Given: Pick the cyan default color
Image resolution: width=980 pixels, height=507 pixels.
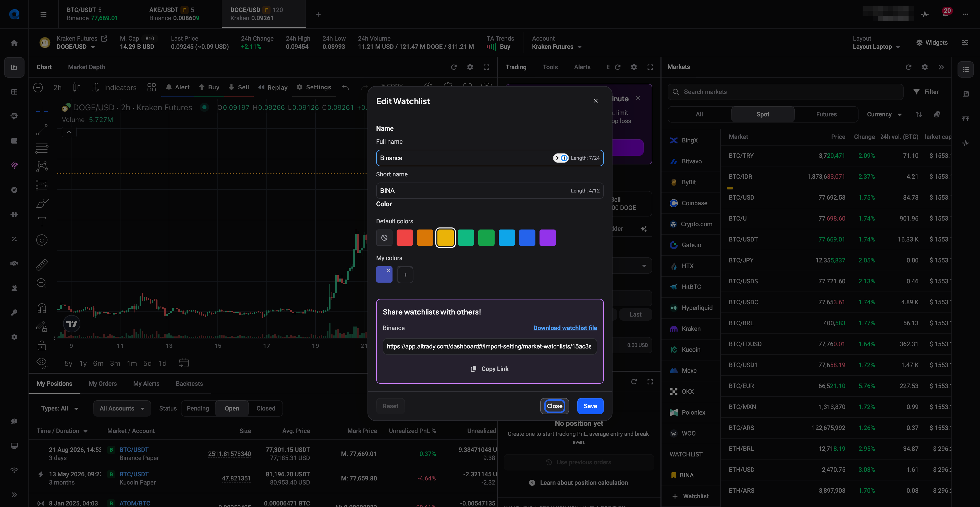Looking at the screenshot, I should point(507,237).
